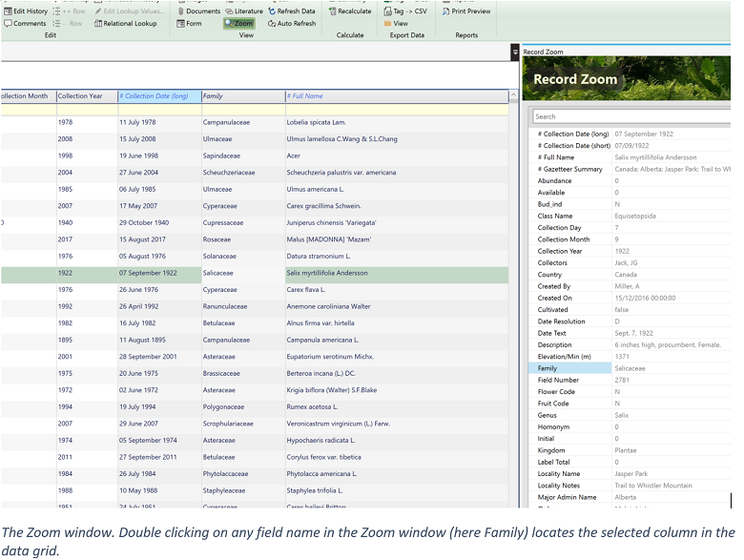Click the Family column header

(x=243, y=95)
